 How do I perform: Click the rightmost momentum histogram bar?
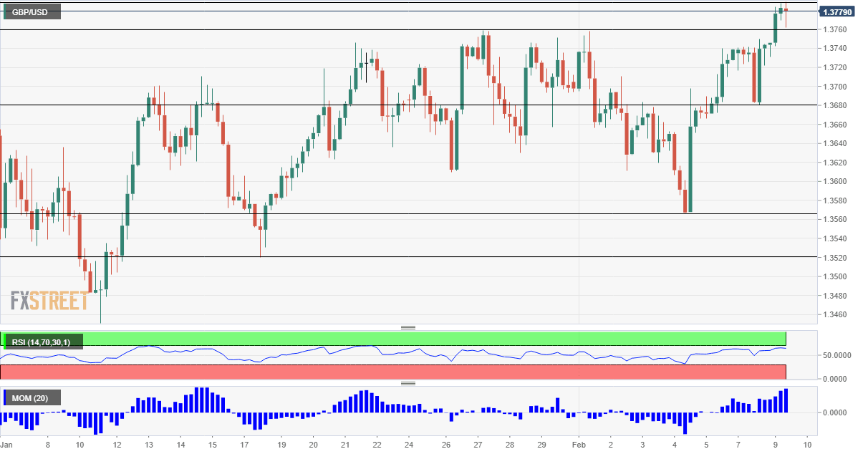click(x=786, y=400)
